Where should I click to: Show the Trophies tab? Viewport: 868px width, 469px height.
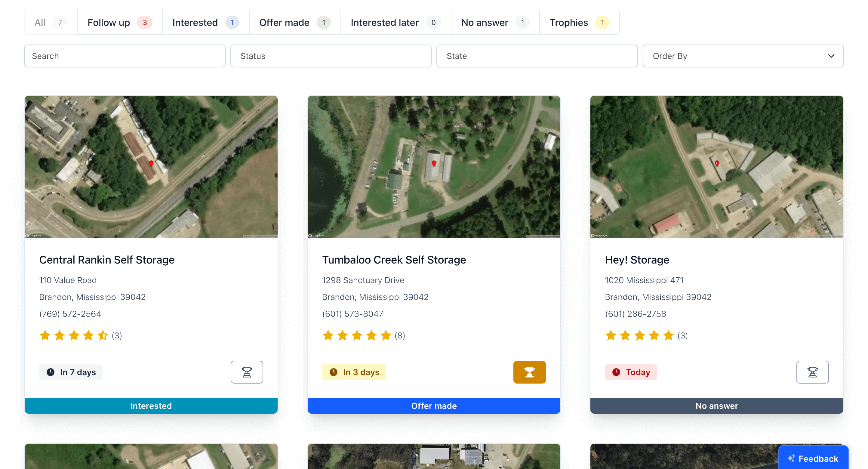(x=580, y=23)
